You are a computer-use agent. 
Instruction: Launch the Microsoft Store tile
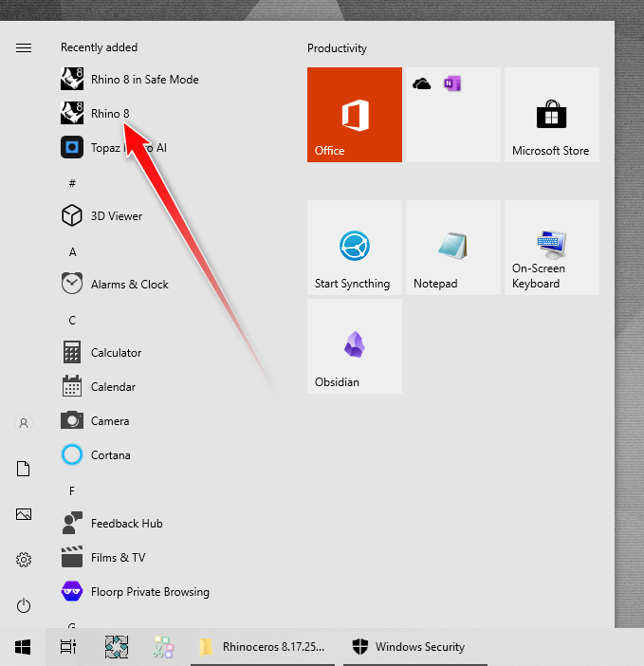coord(551,115)
